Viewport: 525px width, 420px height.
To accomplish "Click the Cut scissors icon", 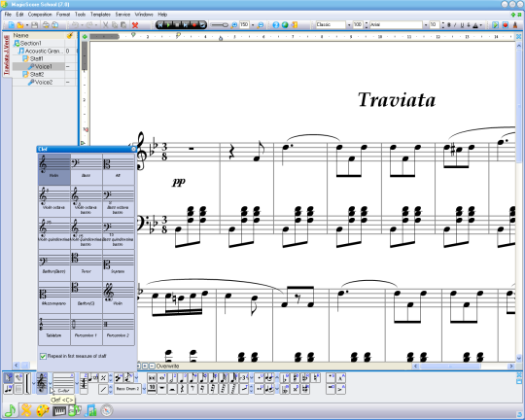I will pos(105,25).
